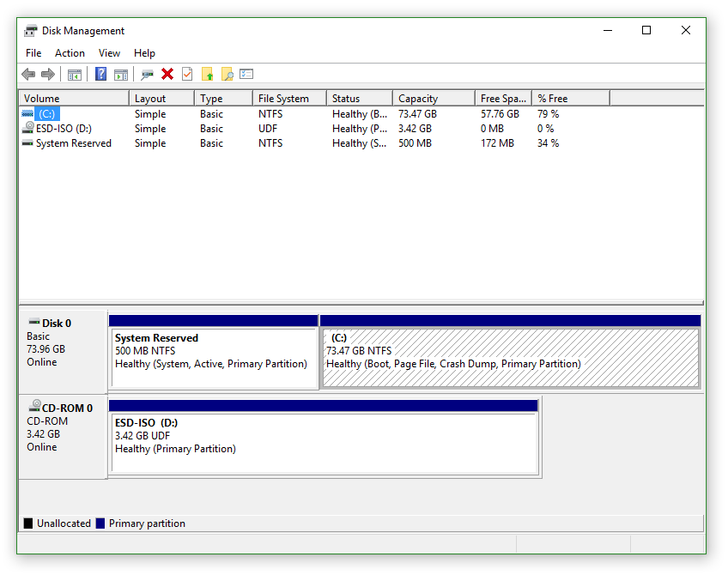Screen dimensions: 728x575
Task: Select the System Reserved row in volume list
Action: (x=73, y=143)
